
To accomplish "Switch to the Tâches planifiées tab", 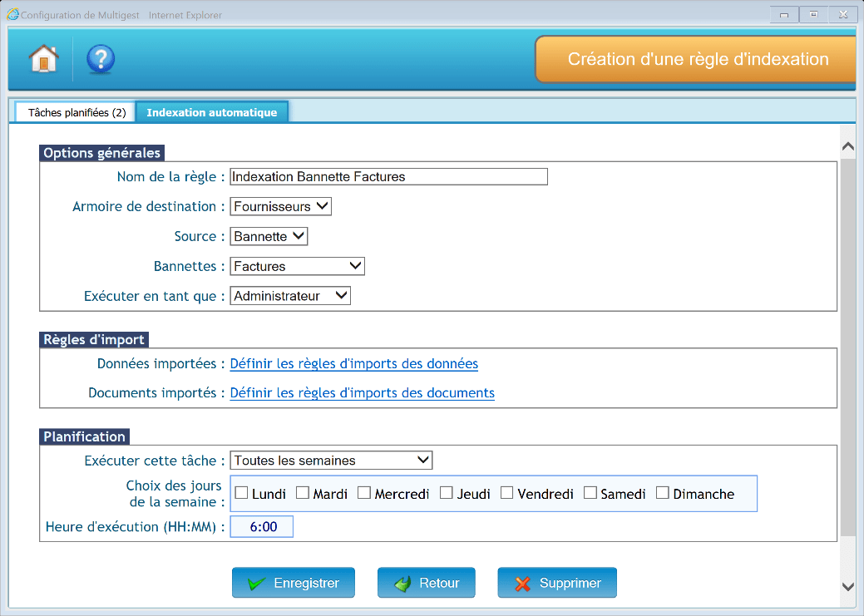I will [x=77, y=112].
